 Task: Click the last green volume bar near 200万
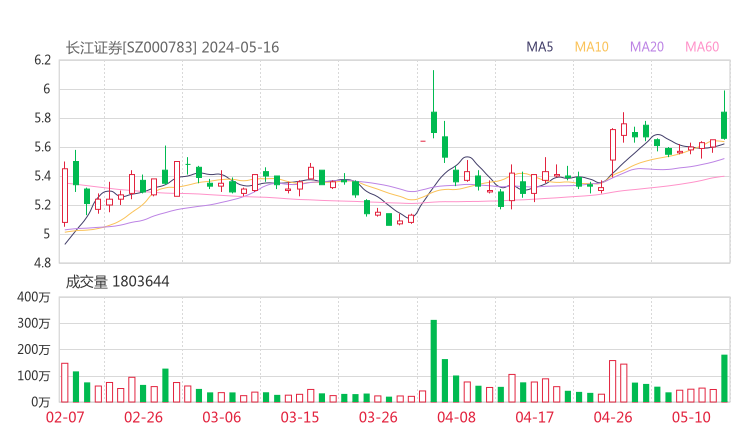click(724, 379)
